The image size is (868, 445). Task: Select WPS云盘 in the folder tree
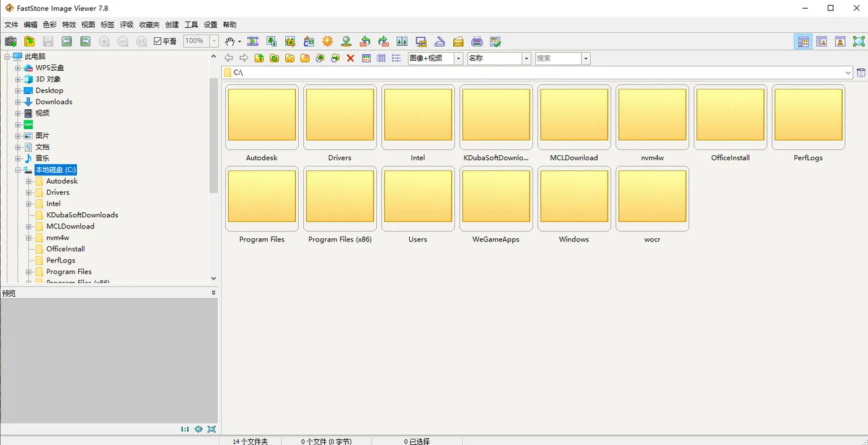pos(50,68)
